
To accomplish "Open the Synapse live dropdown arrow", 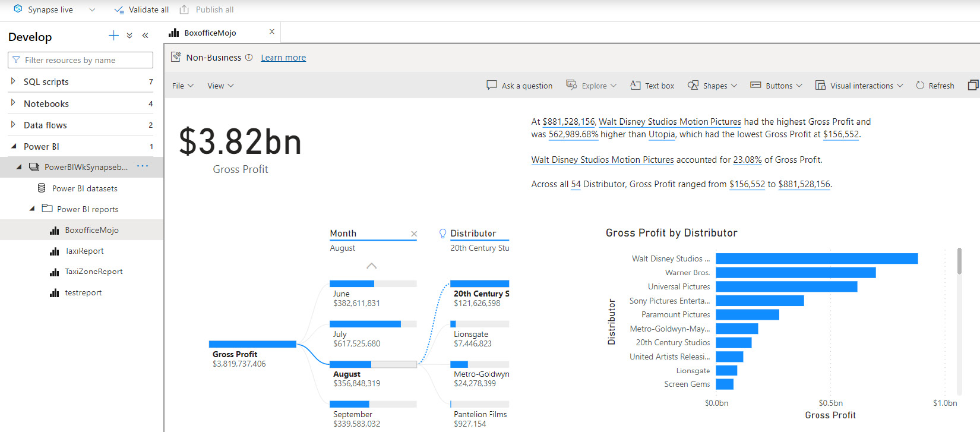I will click(92, 10).
